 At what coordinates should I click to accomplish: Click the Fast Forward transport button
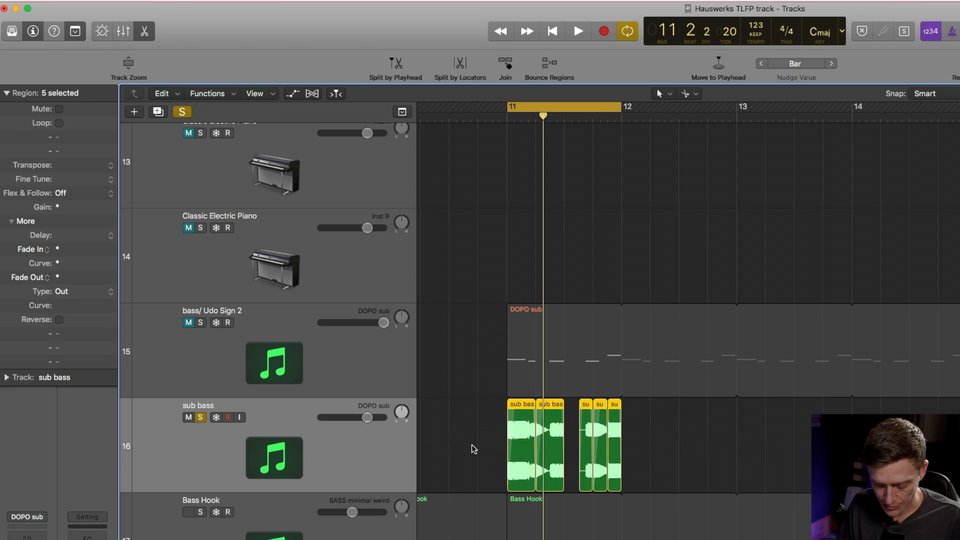(527, 31)
